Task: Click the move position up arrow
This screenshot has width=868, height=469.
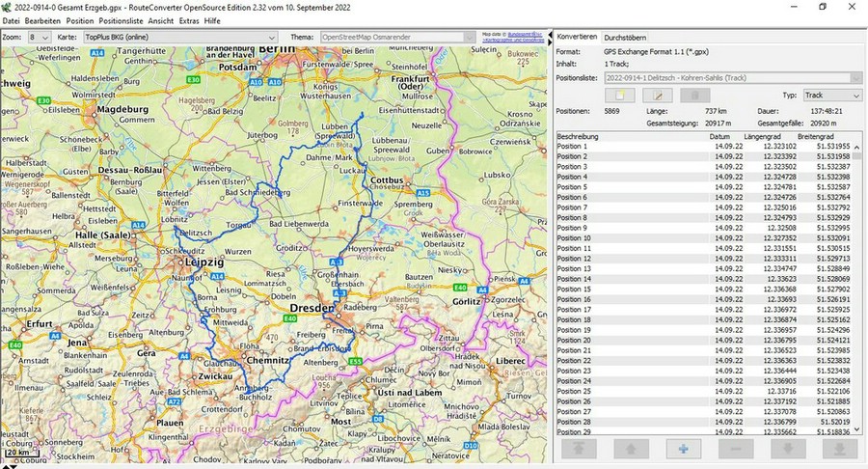Action: (x=631, y=449)
